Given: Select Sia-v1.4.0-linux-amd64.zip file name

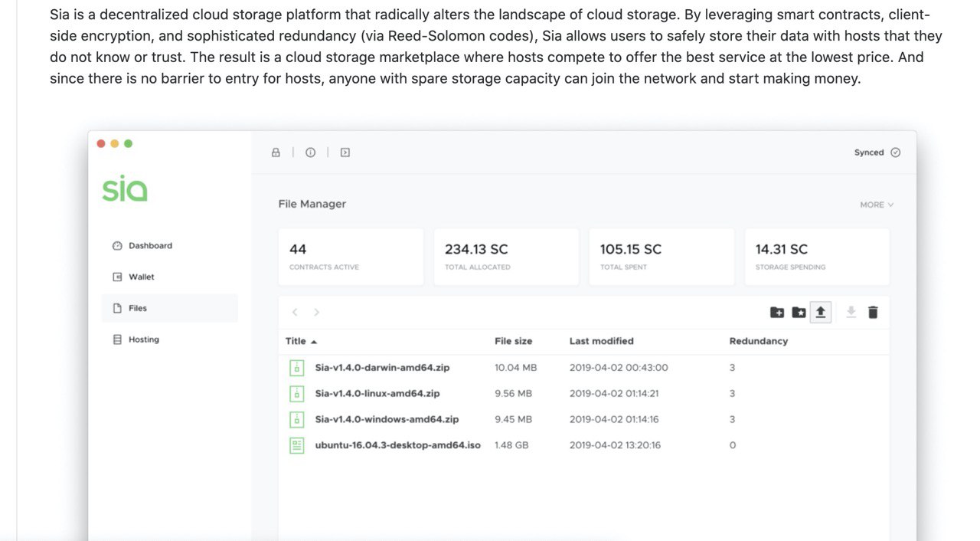Looking at the screenshot, I should (377, 394).
